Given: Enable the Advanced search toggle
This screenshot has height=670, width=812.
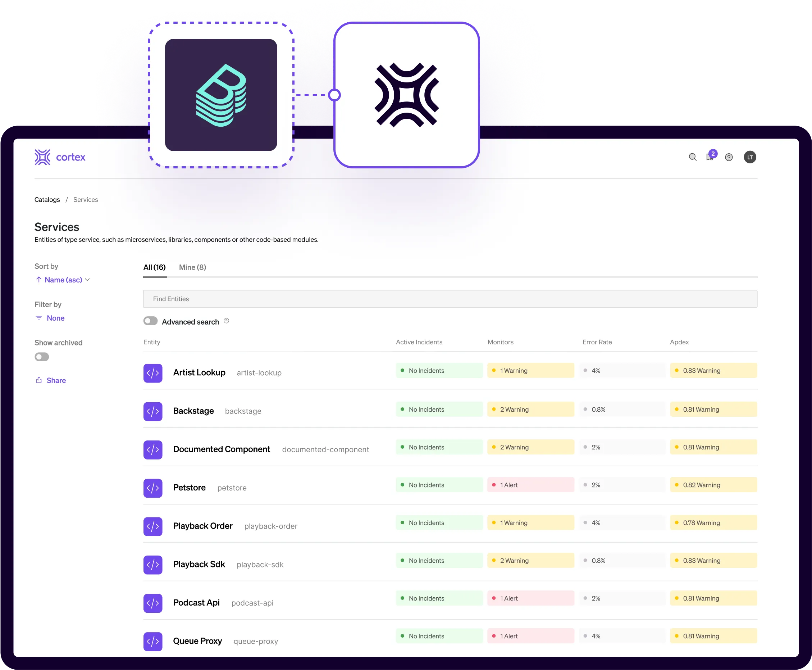Looking at the screenshot, I should (150, 321).
